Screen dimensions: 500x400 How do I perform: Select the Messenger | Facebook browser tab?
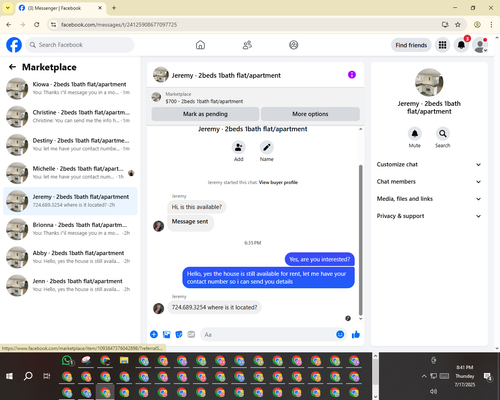(x=61, y=8)
